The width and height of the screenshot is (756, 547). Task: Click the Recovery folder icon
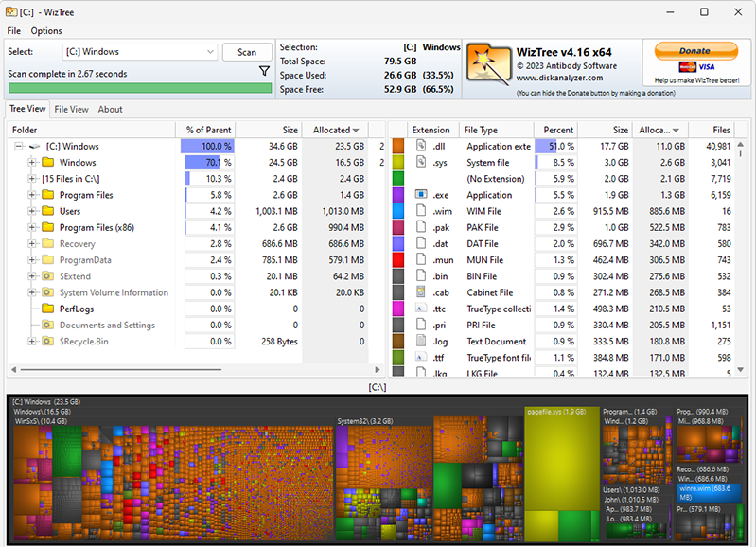47,243
